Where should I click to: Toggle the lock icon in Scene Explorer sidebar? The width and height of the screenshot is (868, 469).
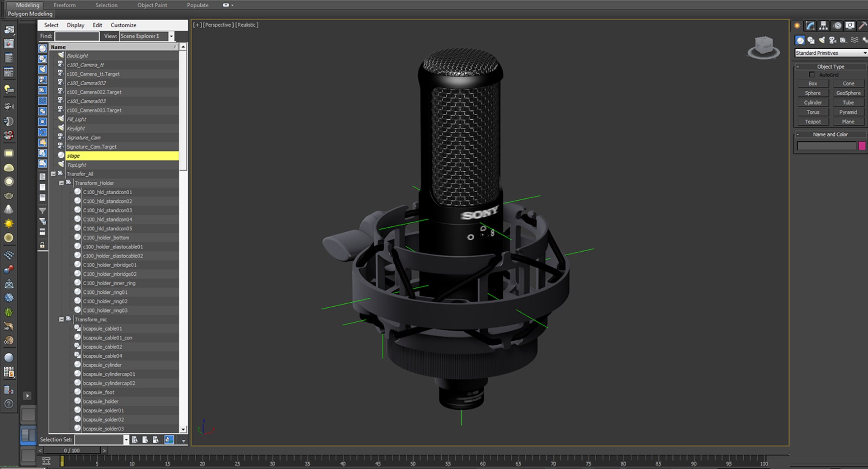coord(42,245)
